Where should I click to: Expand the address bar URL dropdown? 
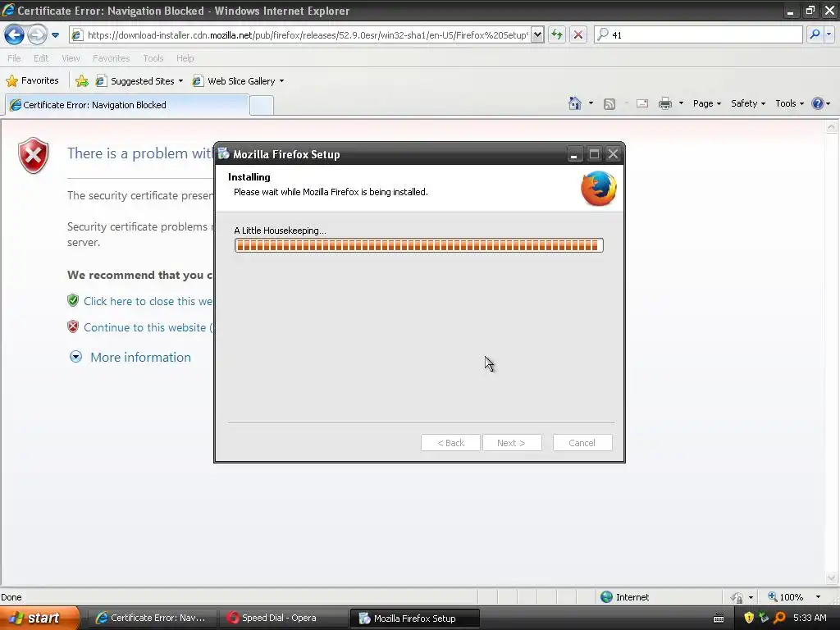[537, 35]
